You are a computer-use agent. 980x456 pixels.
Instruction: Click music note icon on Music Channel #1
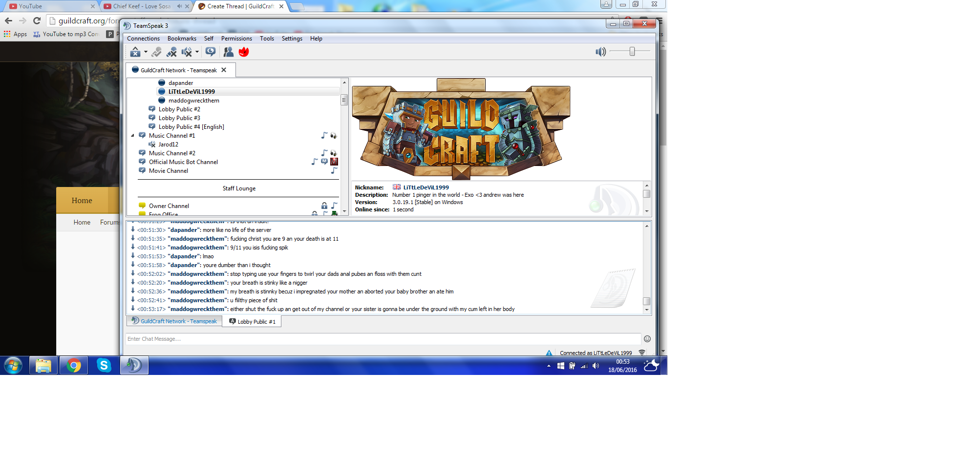(x=324, y=135)
